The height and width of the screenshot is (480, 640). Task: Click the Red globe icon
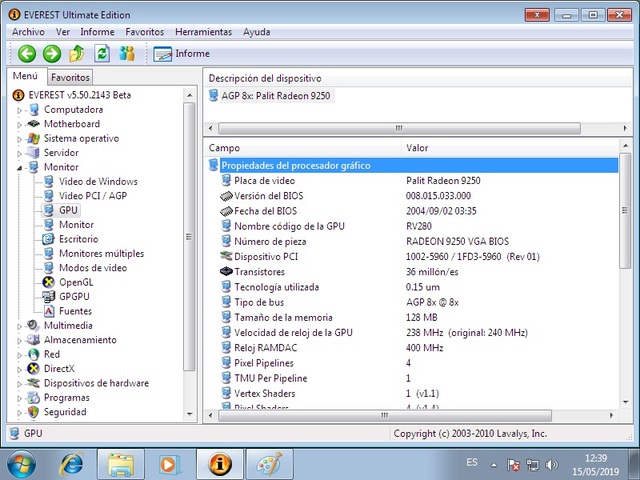coord(33,354)
